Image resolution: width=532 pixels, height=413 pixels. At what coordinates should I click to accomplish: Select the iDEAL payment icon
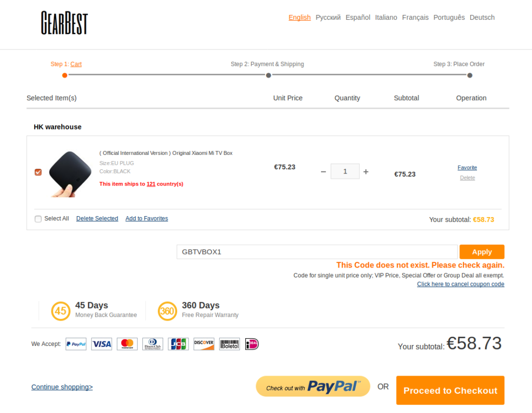pos(252,344)
